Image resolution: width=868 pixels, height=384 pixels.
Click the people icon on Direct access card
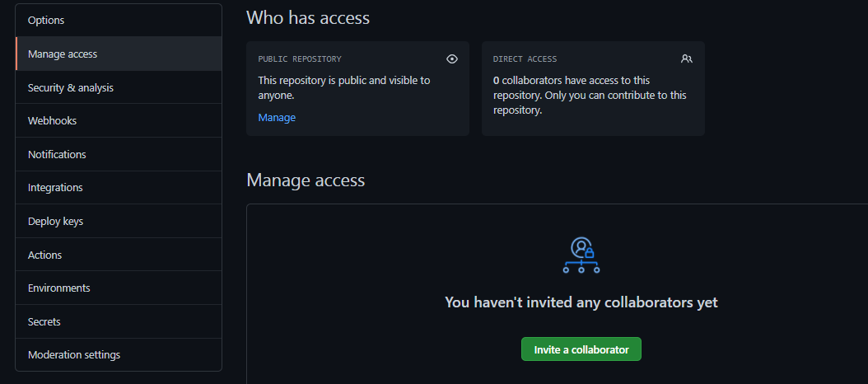click(x=687, y=59)
